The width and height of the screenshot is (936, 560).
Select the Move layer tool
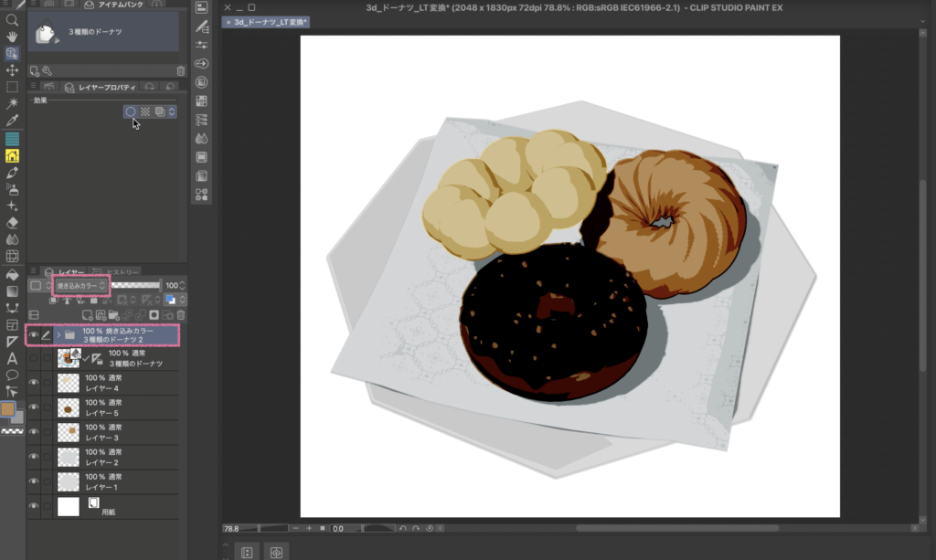click(x=12, y=70)
